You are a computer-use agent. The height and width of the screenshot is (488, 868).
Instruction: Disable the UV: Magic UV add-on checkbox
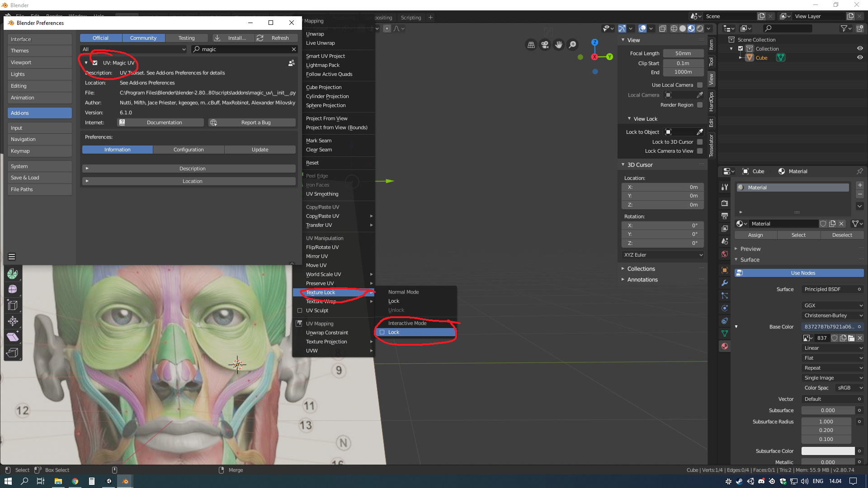coord(95,63)
